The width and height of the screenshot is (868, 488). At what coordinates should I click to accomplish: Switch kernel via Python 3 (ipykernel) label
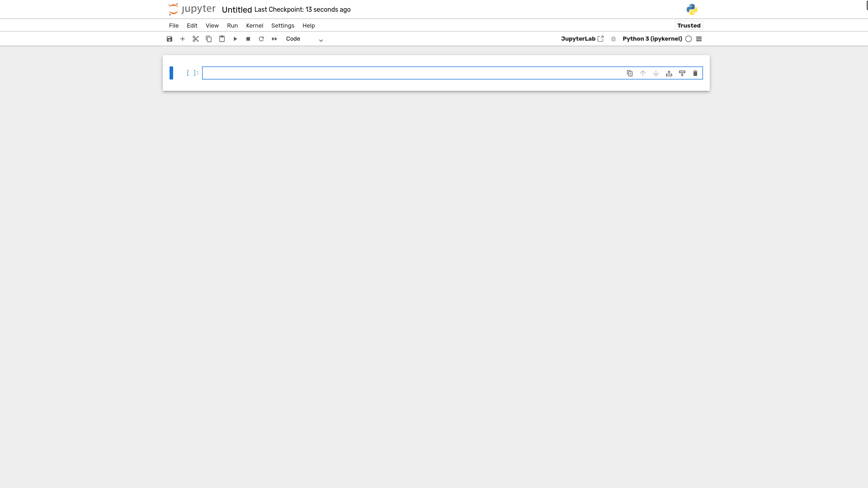[x=652, y=39]
